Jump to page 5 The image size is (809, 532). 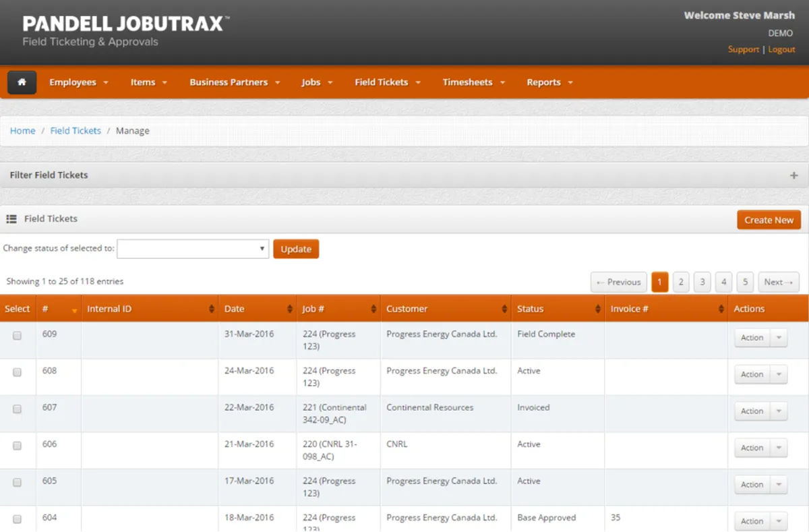coord(745,282)
